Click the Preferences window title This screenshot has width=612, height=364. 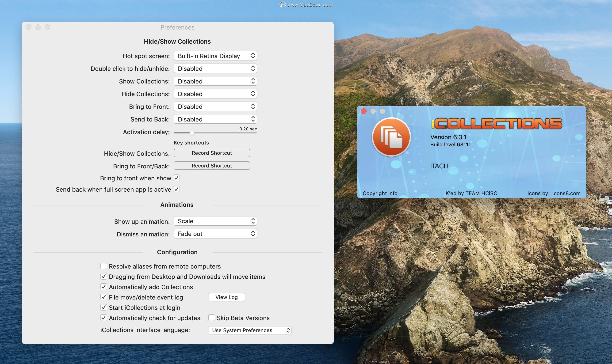[x=177, y=27]
